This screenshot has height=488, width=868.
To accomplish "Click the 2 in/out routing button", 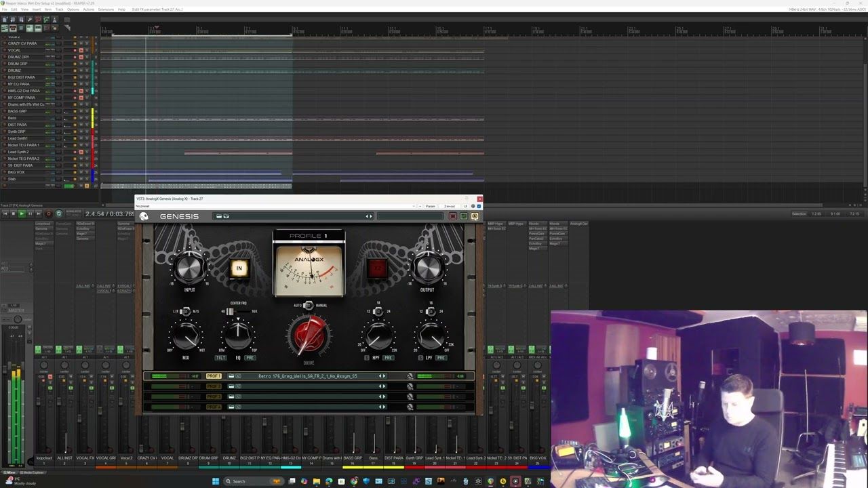I will [x=449, y=206].
